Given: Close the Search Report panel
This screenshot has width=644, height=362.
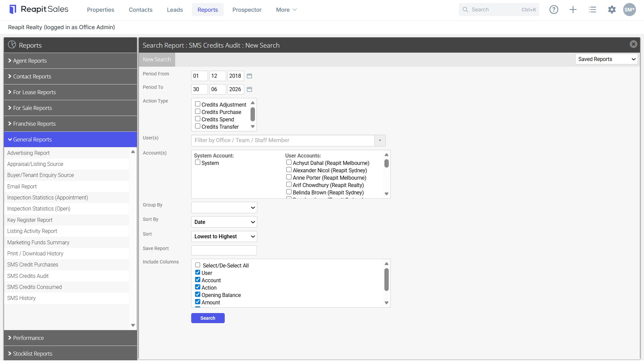Looking at the screenshot, I should 633,44.
